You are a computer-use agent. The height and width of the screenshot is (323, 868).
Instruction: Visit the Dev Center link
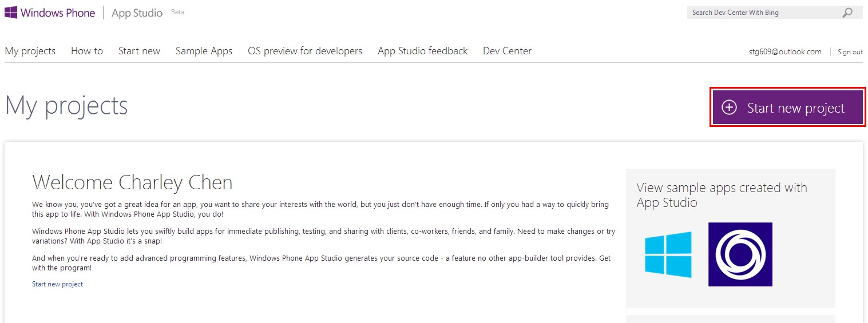pyautogui.click(x=507, y=51)
